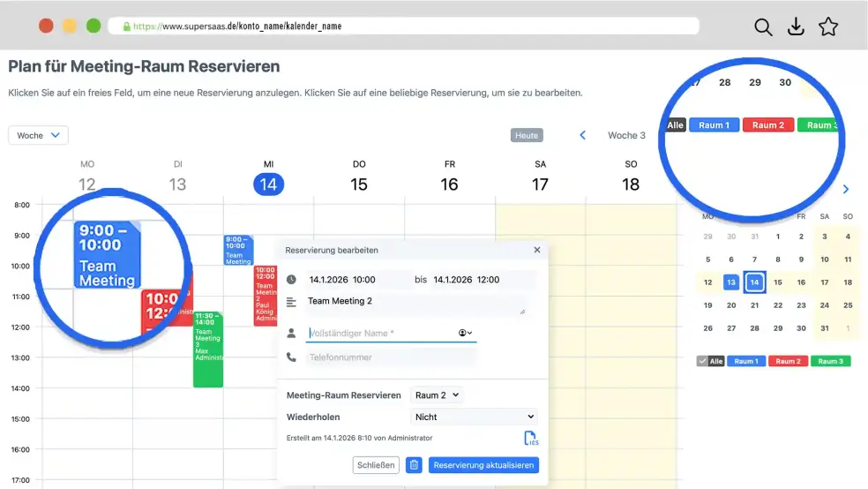The image size is (868, 489).
Task: Click the green lock icon in address bar
Action: (126, 26)
